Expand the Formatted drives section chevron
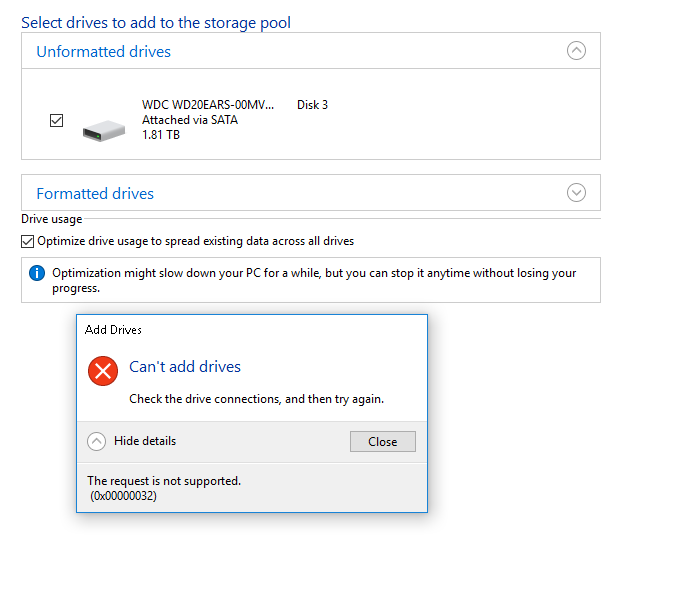This screenshot has height=589, width=676. 576,193
